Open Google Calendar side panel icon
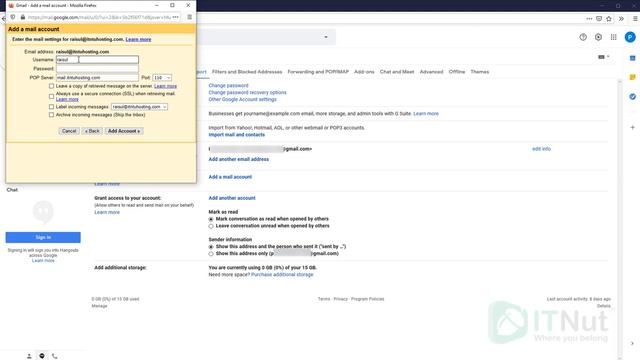640x360 pixels. 632,58
